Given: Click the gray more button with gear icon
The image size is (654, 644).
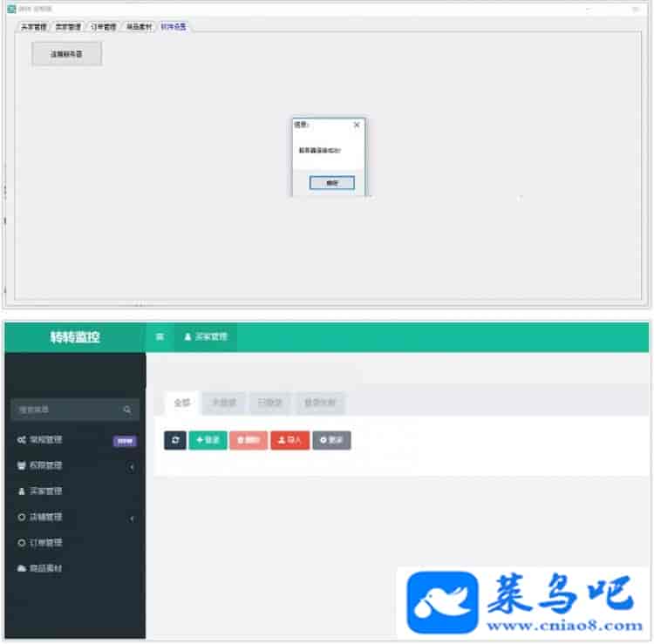Looking at the screenshot, I should [331, 440].
